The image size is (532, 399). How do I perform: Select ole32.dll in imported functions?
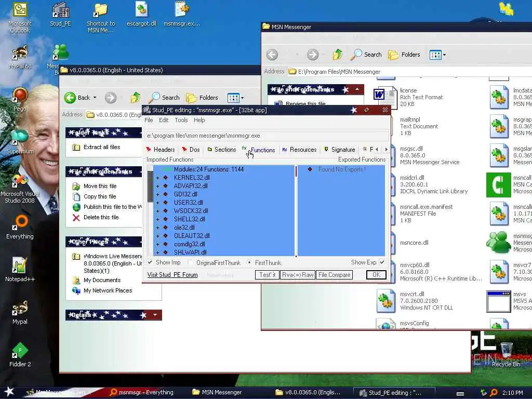pyautogui.click(x=184, y=228)
